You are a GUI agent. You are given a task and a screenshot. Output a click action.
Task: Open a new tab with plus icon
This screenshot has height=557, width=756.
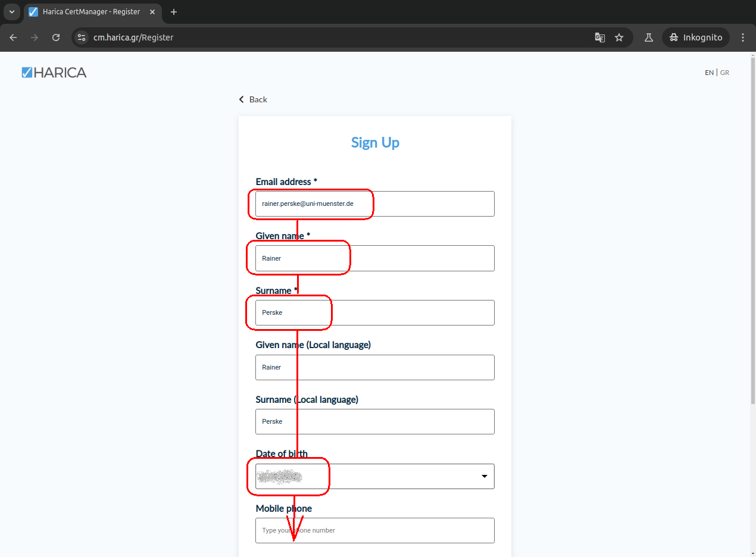(174, 12)
